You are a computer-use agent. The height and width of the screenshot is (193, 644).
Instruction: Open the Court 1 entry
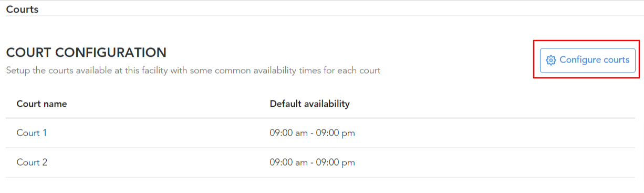click(x=32, y=133)
